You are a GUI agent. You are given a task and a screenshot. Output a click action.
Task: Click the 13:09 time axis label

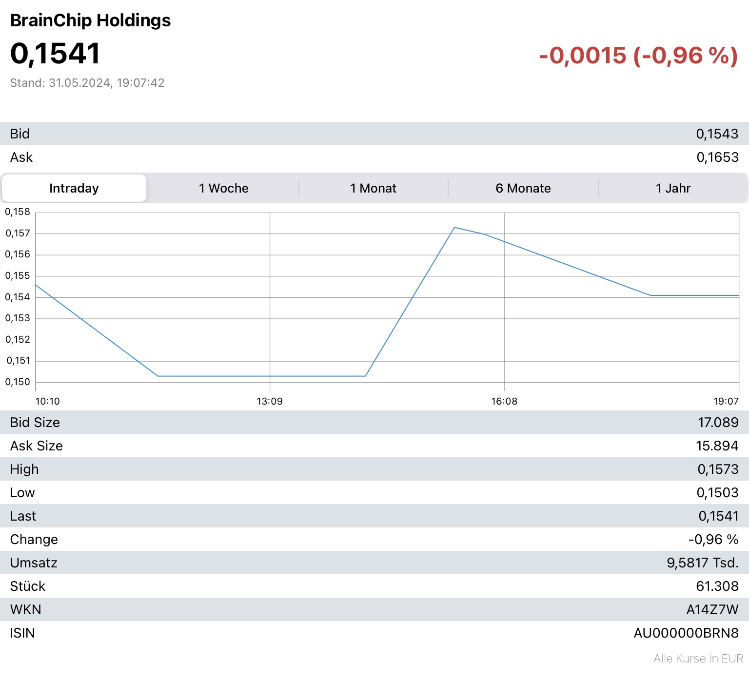coord(270,401)
